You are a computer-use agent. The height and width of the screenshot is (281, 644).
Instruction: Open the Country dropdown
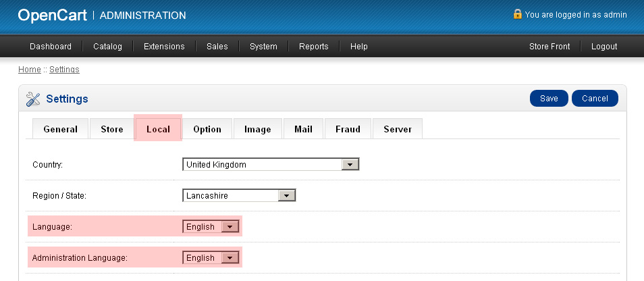click(270, 164)
